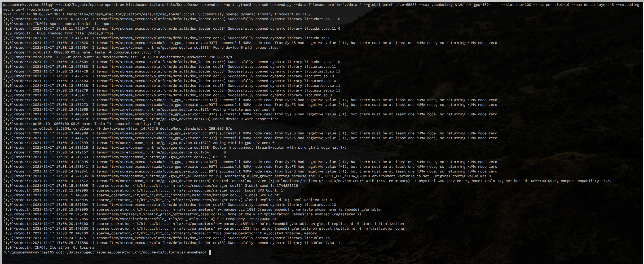Viewport: 644px width, 264px height.
Task: Select the "libcusolver.so.11" library name
Action: tap(322, 86)
